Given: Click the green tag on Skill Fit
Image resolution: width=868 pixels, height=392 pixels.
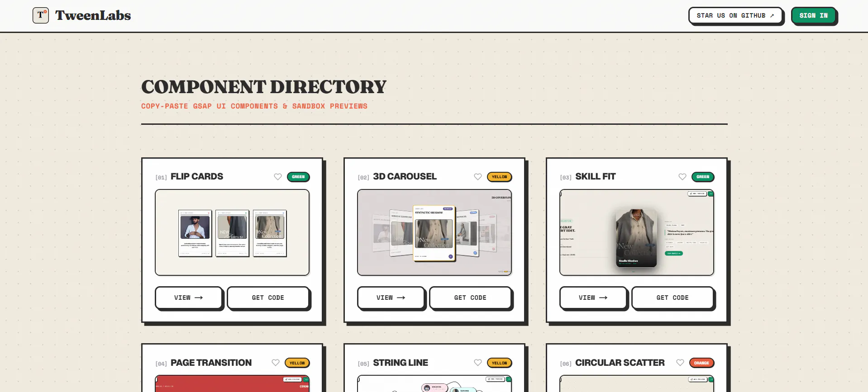Looking at the screenshot, I should tap(703, 177).
